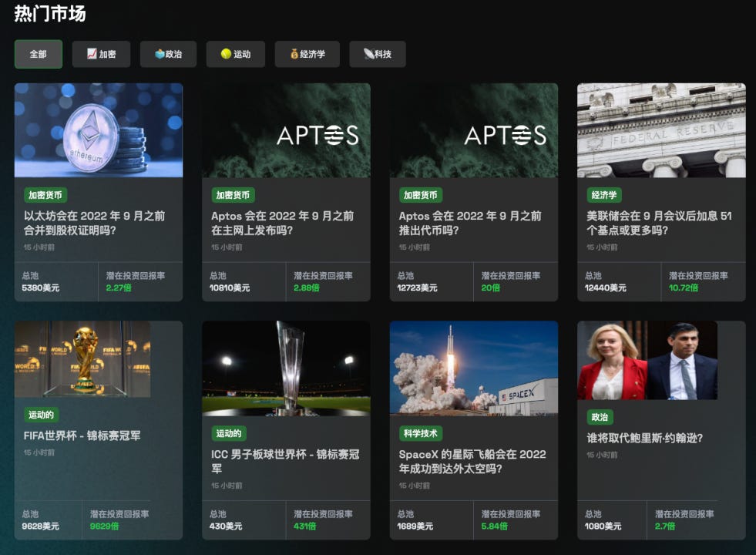Screen dimensions: 756x555
Task: Open market ICC 男子板球世界杯 - 锦标赛冠军
Action: (285, 461)
